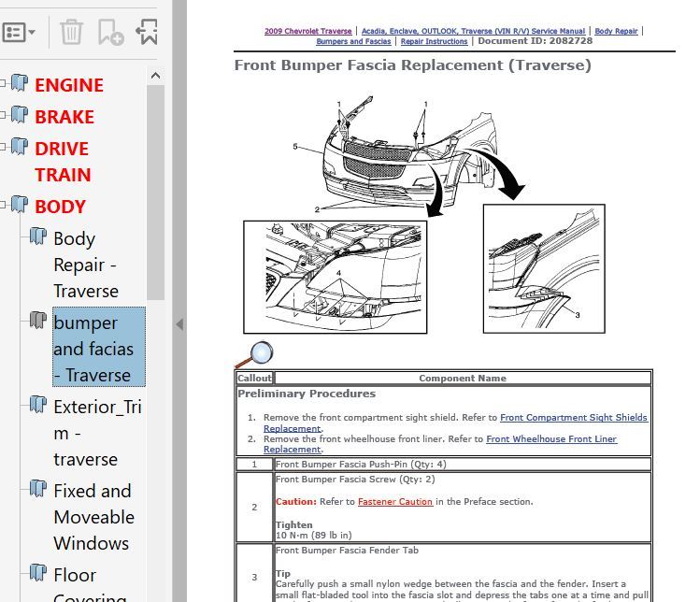Open the BRAKE bookmark
Image resolution: width=700 pixels, height=602 pixels.
click(x=64, y=117)
